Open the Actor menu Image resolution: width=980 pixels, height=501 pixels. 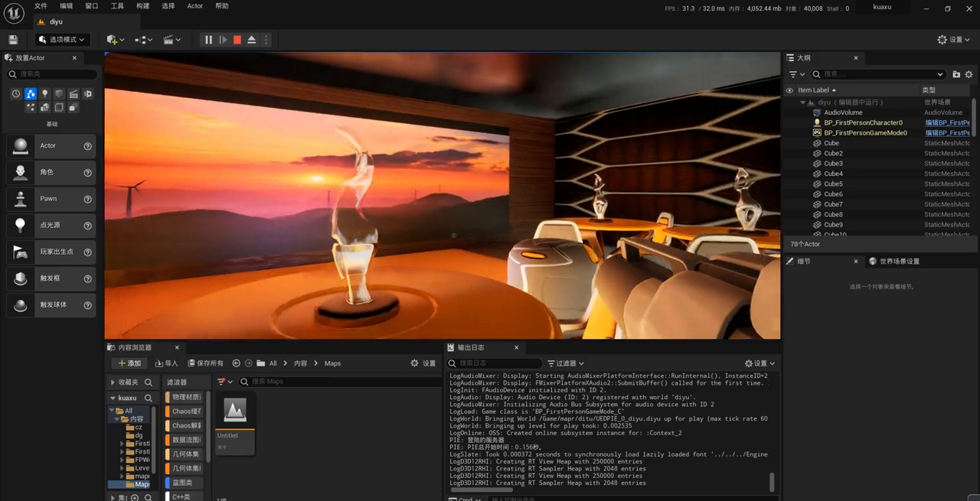[195, 6]
